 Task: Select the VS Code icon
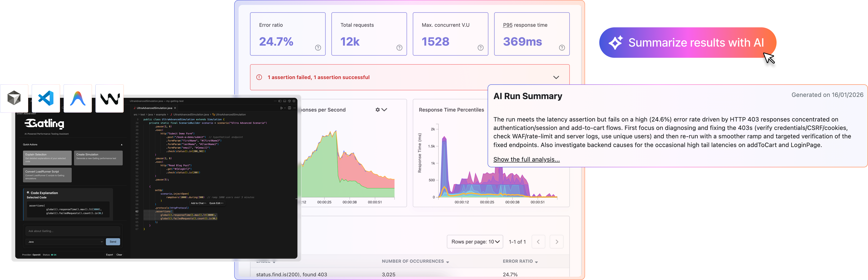46,98
